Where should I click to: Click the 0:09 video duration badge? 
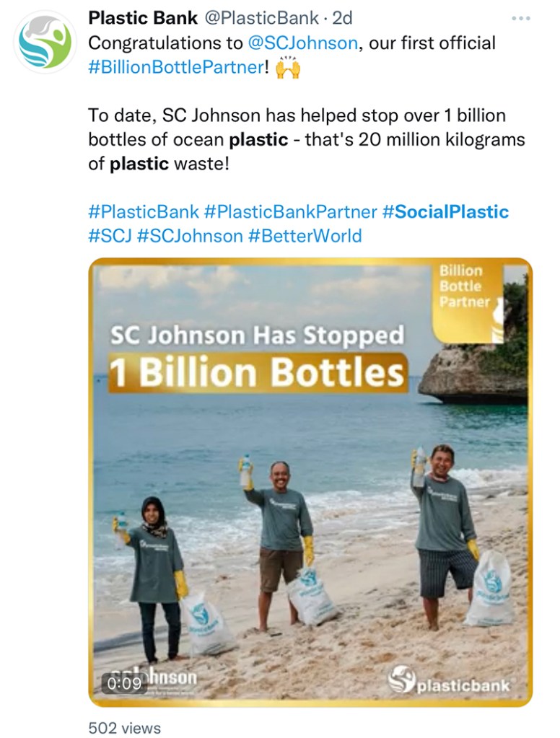pos(123,682)
